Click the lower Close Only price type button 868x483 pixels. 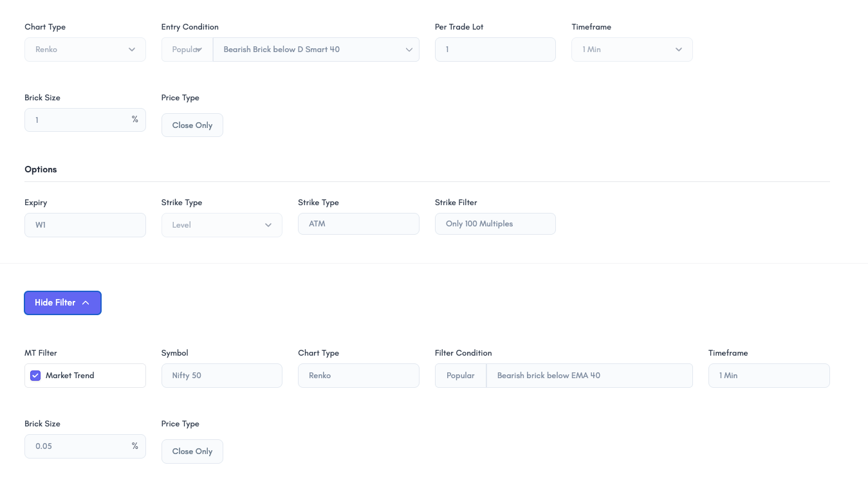[x=192, y=451]
